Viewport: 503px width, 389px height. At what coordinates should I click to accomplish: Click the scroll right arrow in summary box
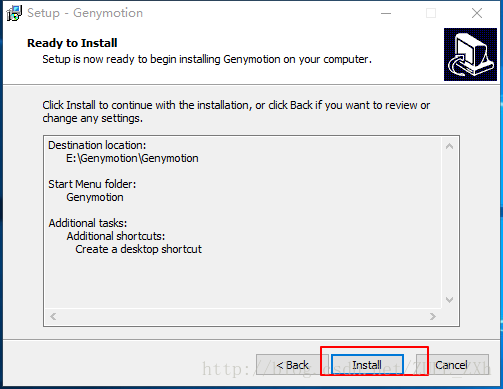[x=433, y=316]
